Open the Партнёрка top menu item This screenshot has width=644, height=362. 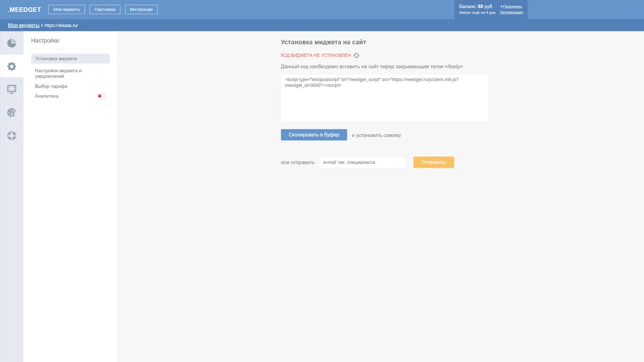pyautogui.click(x=105, y=9)
